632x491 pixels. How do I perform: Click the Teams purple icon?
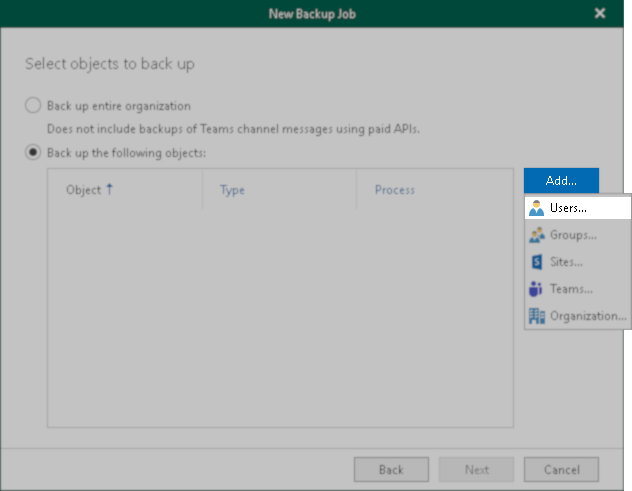pos(536,289)
